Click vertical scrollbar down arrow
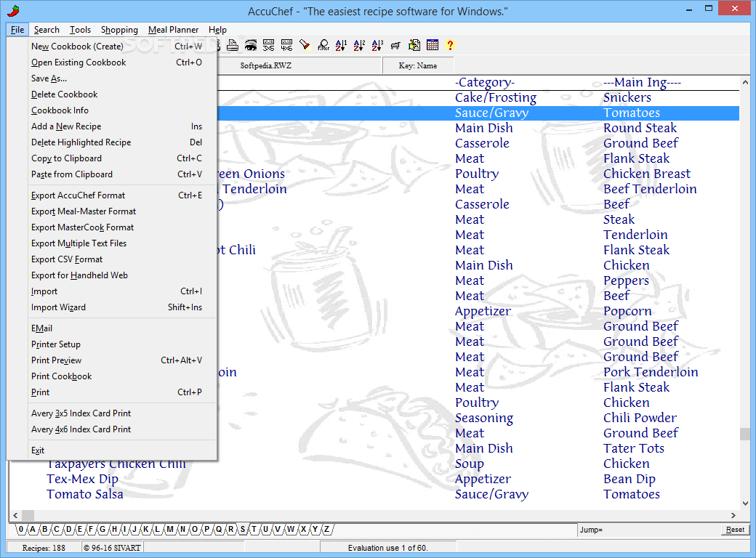The height and width of the screenshot is (558, 756). 745,504
